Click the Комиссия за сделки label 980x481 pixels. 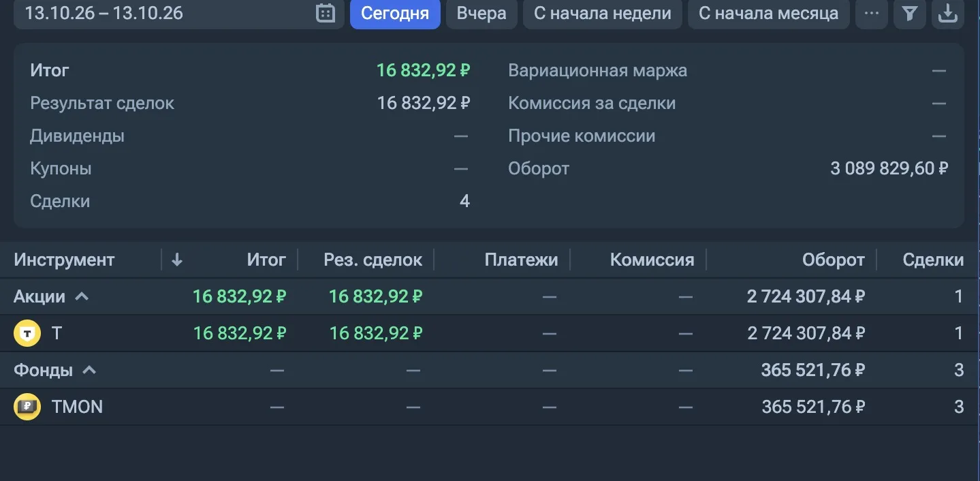coord(592,103)
